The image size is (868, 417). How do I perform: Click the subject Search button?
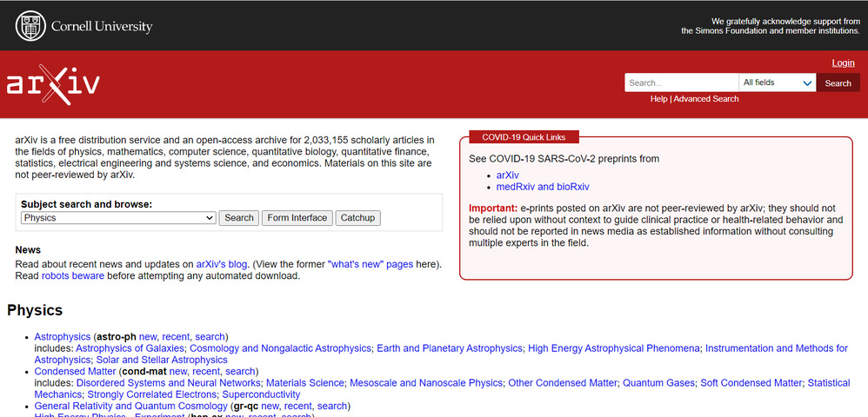[239, 218]
